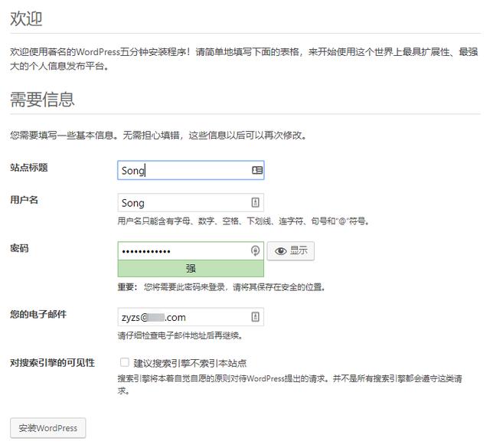Click the 对搜索引擎的可见性 label
Image resolution: width=490 pixels, height=448 pixels.
52,362
